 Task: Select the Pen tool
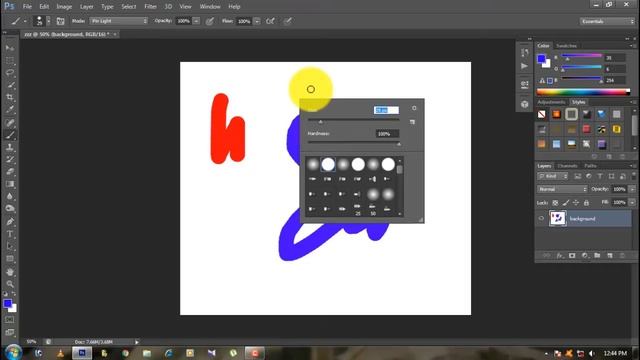click(10, 222)
